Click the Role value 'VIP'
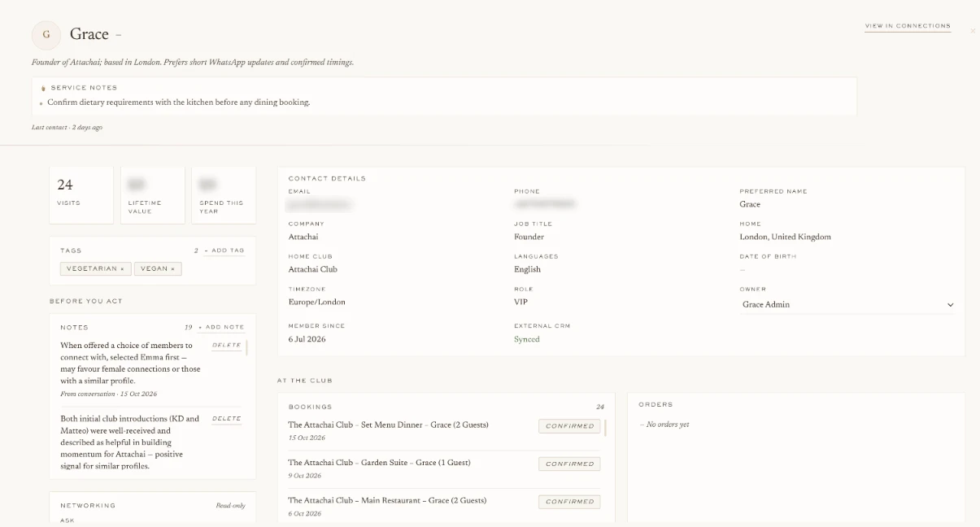This screenshot has height=527, width=980. (x=520, y=302)
